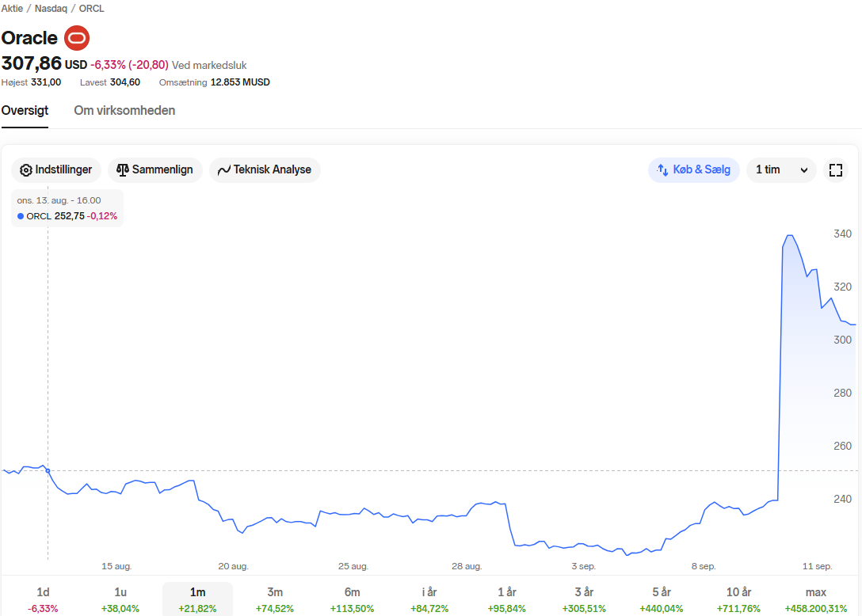Viewport: 862px width, 616px height.
Task: Open the fullscreen chart icon
Action: [836, 169]
